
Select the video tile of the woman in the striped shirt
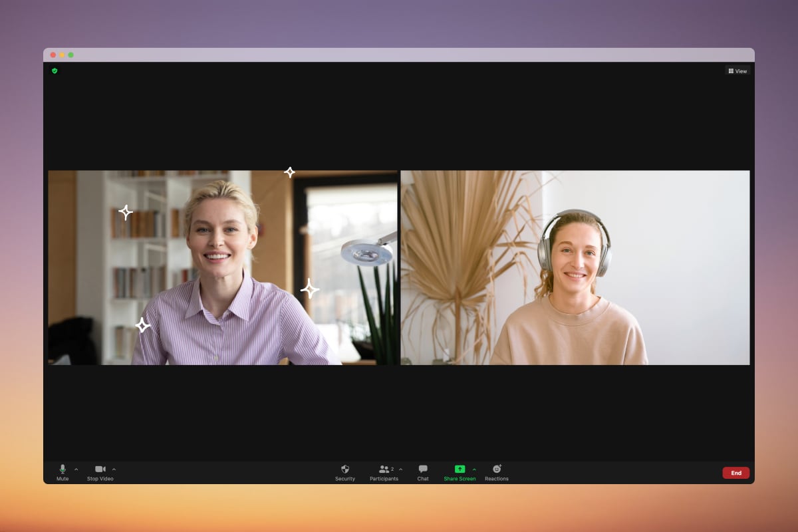click(223, 267)
